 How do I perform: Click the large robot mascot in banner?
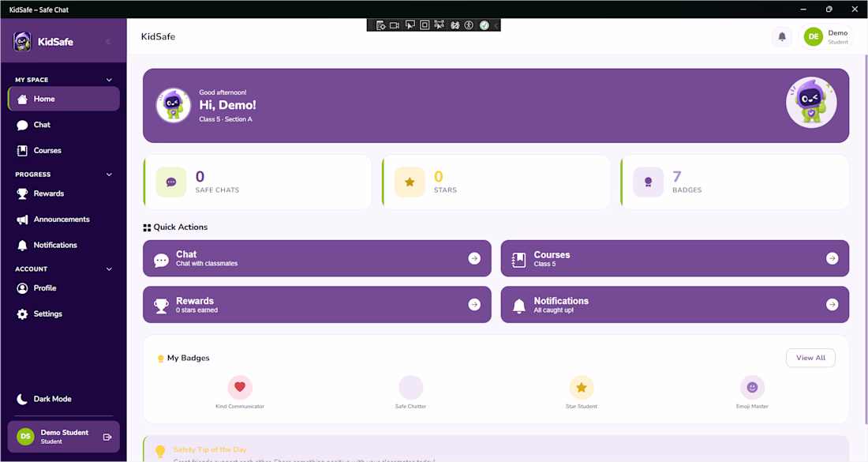(811, 103)
